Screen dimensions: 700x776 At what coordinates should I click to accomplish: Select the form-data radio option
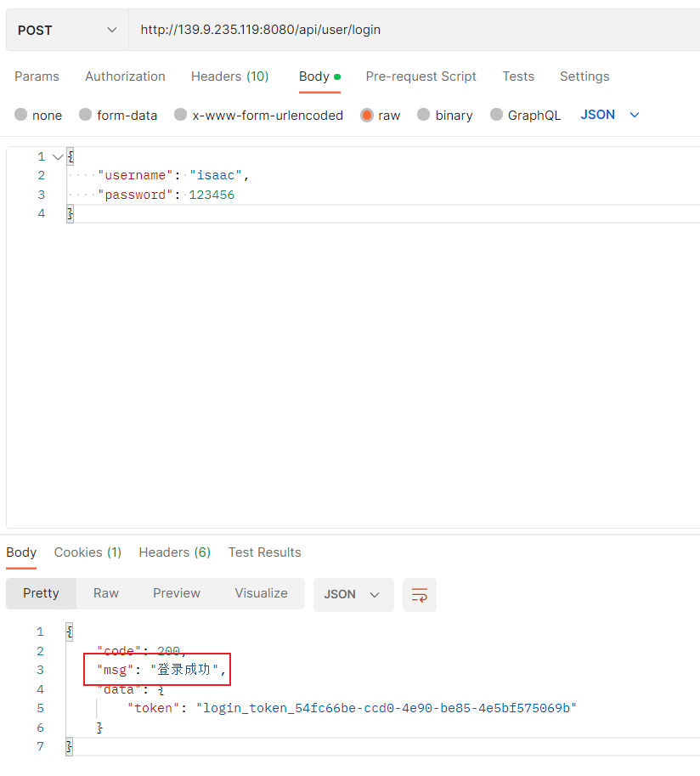tap(86, 115)
